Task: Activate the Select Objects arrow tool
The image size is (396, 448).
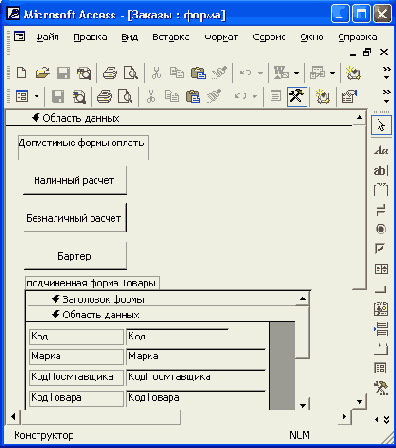Action: (381, 125)
